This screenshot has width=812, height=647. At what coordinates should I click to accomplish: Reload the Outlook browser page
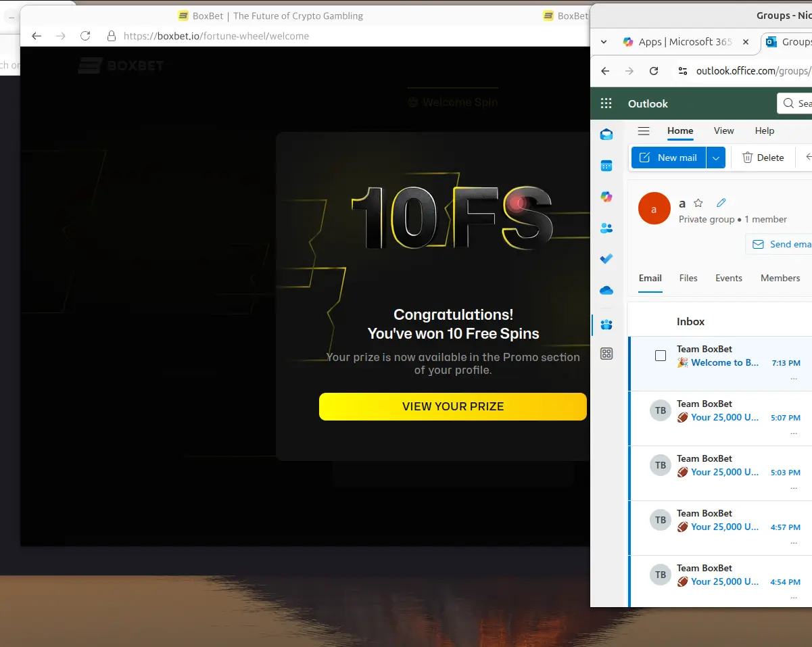[654, 71]
